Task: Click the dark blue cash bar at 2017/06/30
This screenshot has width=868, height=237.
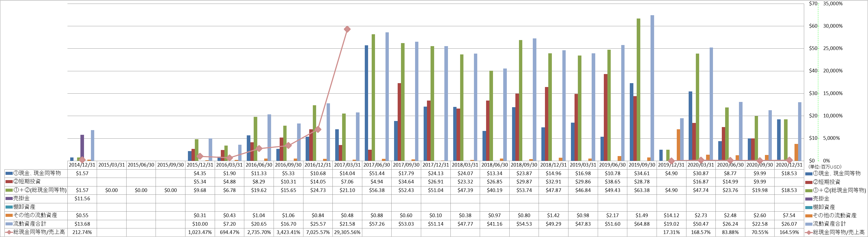Action: 366,103
